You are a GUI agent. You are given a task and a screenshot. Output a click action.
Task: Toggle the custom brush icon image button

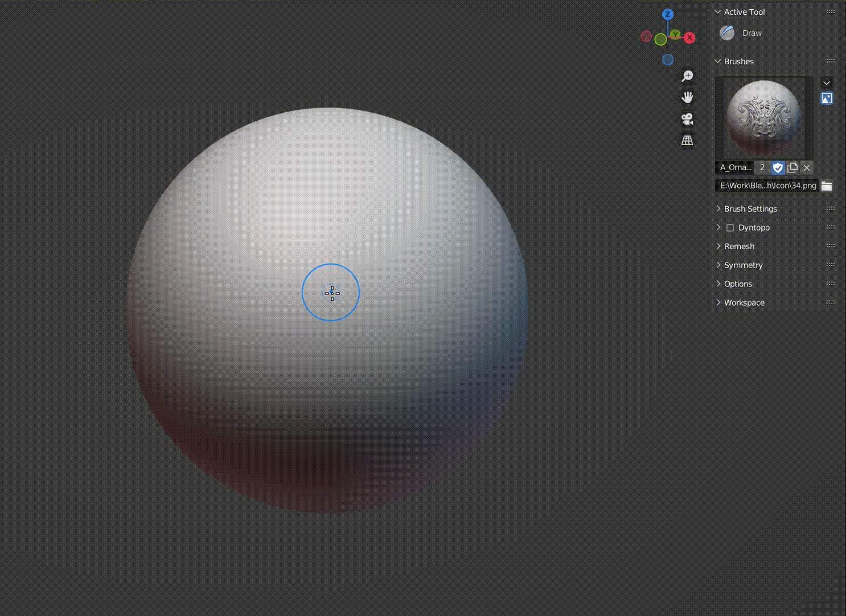pos(827,98)
